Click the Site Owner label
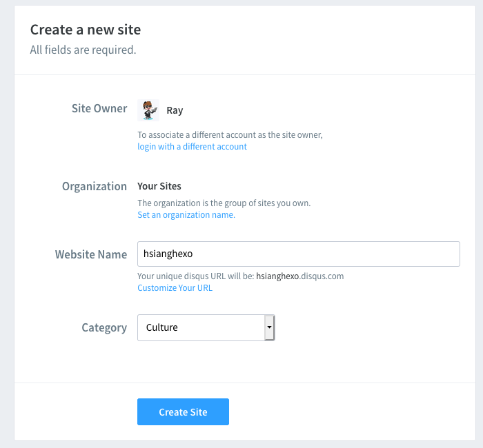Image resolution: width=483 pixels, height=448 pixels. tap(99, 109)
